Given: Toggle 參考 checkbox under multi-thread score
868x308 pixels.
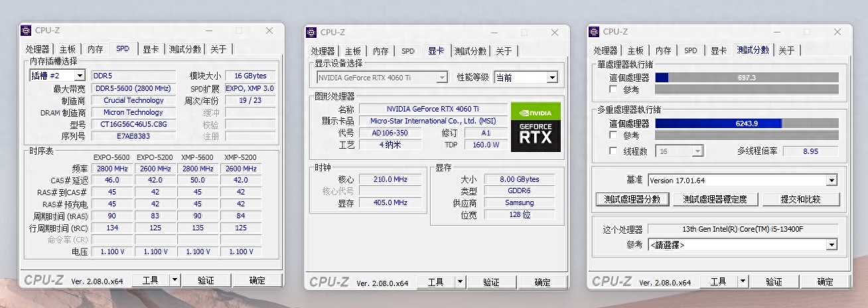Looking at the screenshot, I should (x=614, y=135).
